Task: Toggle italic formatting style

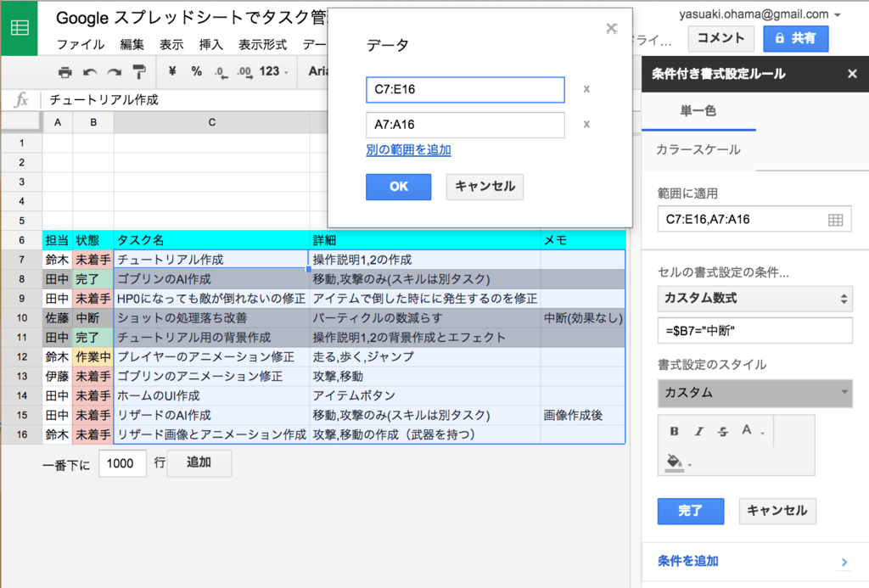Action: (x=698, y=430)
